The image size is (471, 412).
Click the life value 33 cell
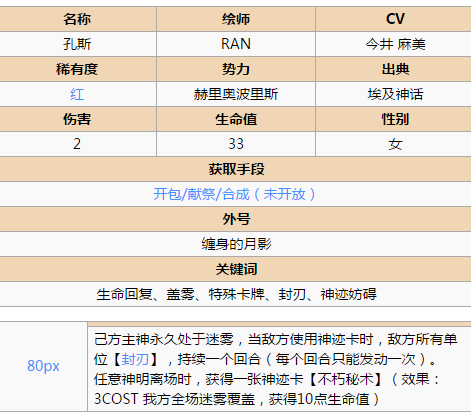coord(236,144)
